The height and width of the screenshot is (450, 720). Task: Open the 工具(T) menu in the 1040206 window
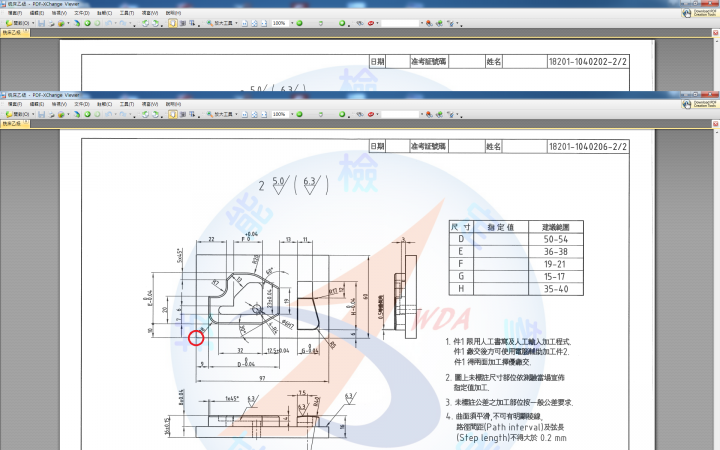(127, 104)
